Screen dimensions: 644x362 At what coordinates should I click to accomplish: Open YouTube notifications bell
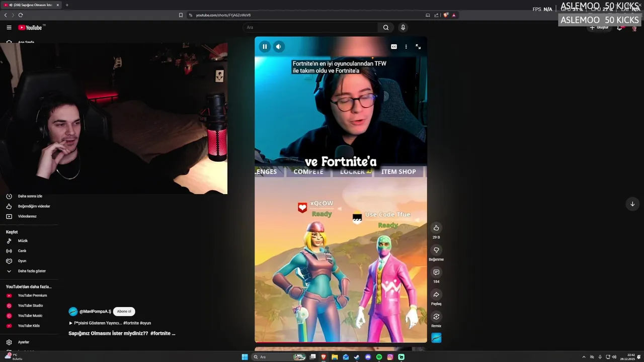620,28
